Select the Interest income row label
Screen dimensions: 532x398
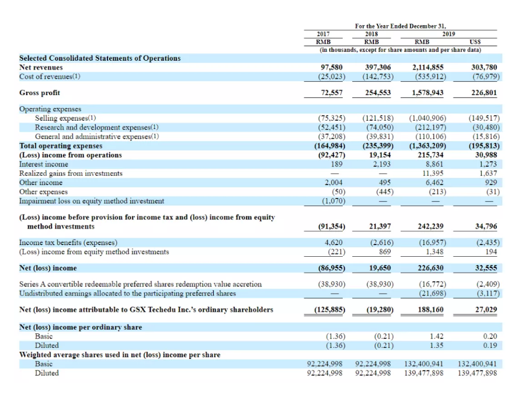(x=44, y=164)
